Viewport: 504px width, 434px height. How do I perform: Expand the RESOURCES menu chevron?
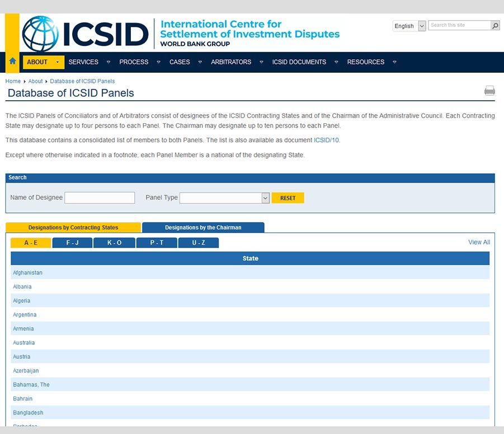pyautogui.click(x=394, y=62)
